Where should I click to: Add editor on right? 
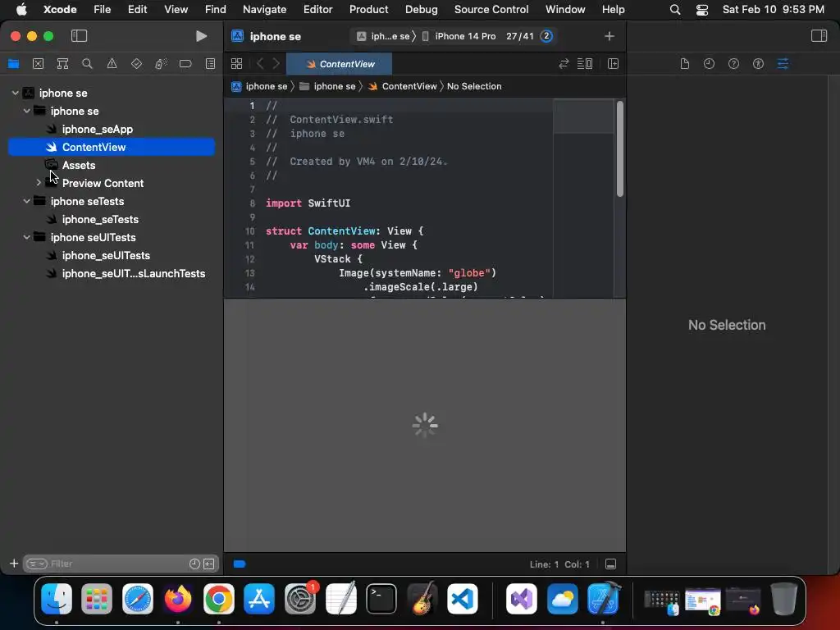pos(614,64)
